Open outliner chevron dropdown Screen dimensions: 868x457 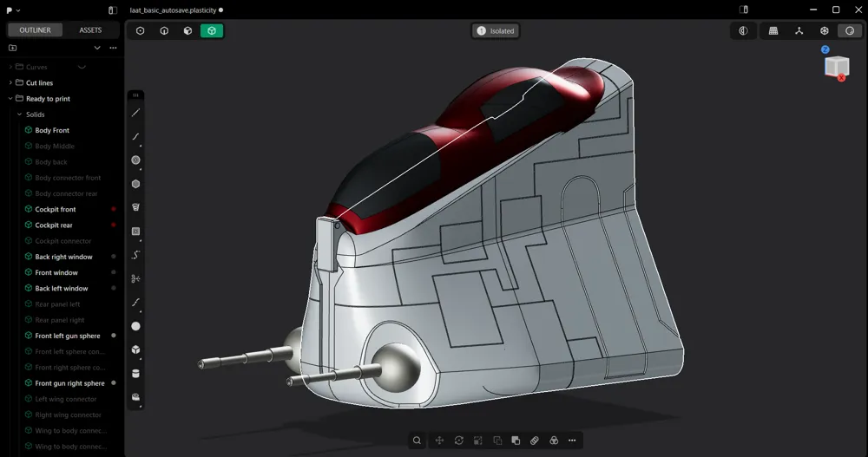click(x=97, y=48)
